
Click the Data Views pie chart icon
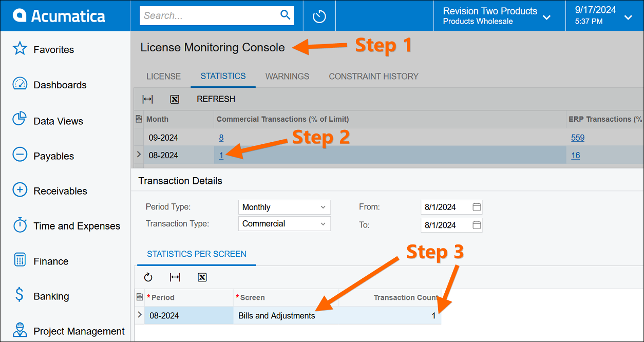[x=20, y=120]
